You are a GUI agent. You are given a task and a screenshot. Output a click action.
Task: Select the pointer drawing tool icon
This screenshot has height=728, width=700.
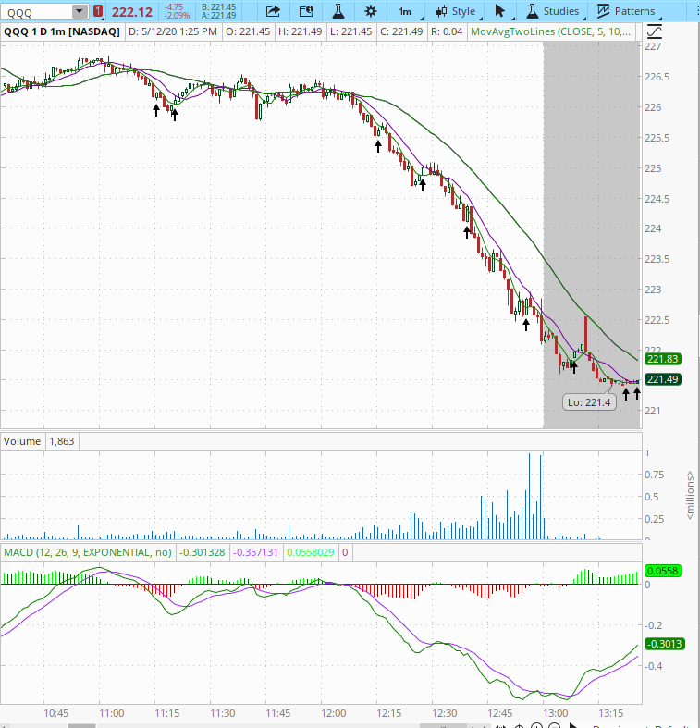click(x=500, y=11)
